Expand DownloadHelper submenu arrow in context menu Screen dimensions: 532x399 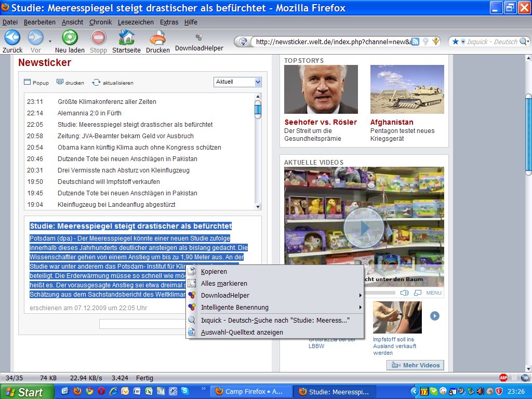pyautogui.click(x=360, y=296)
